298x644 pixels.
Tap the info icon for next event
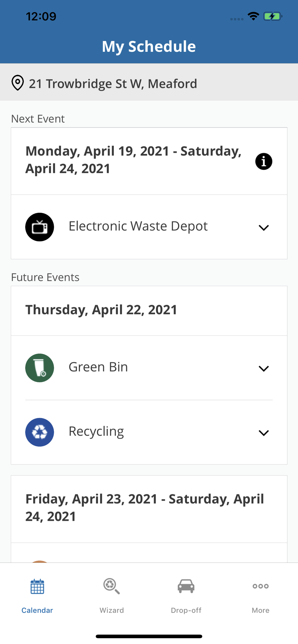click(x=263, y=161)
